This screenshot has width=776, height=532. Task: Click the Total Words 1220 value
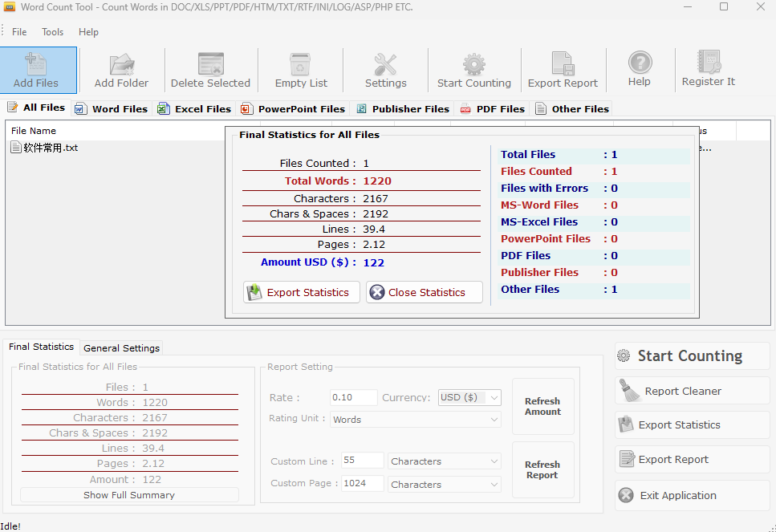click(x=377, y=181)
